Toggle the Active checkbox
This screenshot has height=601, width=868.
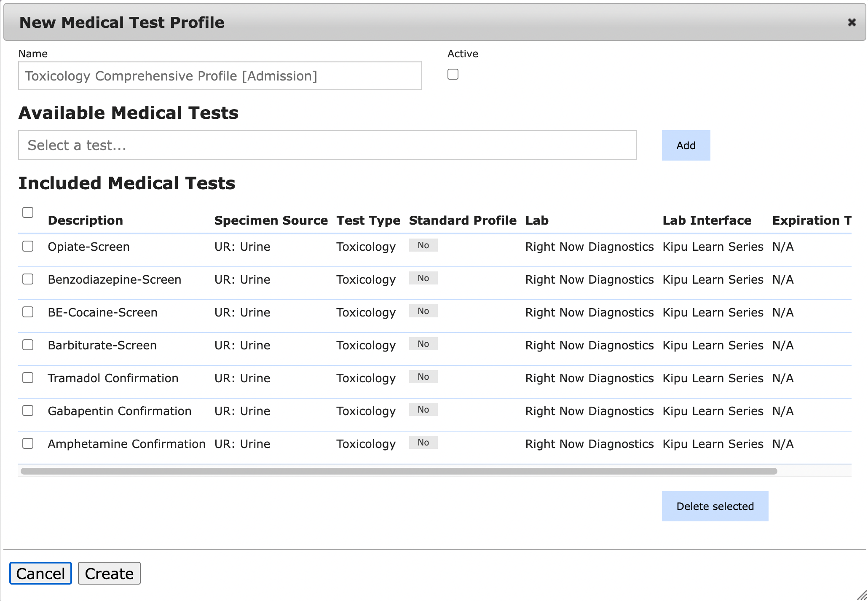(x=453, y=75)
